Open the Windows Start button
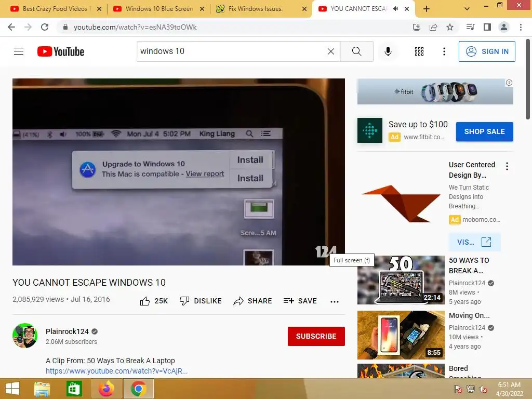Screen dimensions: 532x399 [x=12, y=389]
